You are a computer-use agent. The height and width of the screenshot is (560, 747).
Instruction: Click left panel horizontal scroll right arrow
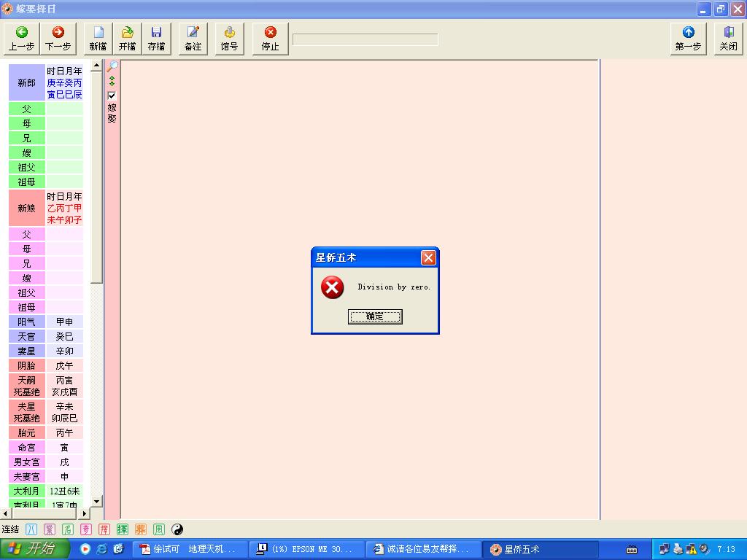pos(85,514)
